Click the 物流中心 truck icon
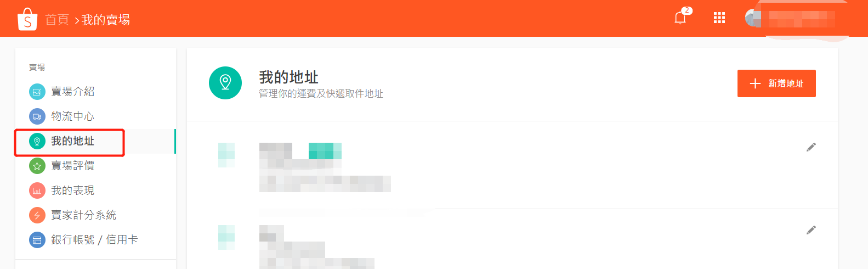This screenshot has height=269, width=868. pyautogui.click(x=37, y=116)
